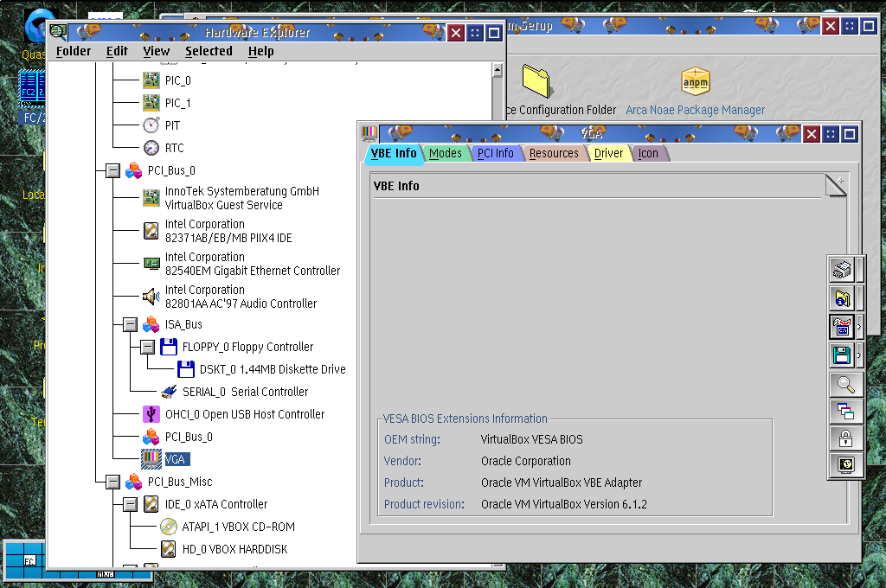
Task: Select the VBE Info tab
Action: coord(394,153)
